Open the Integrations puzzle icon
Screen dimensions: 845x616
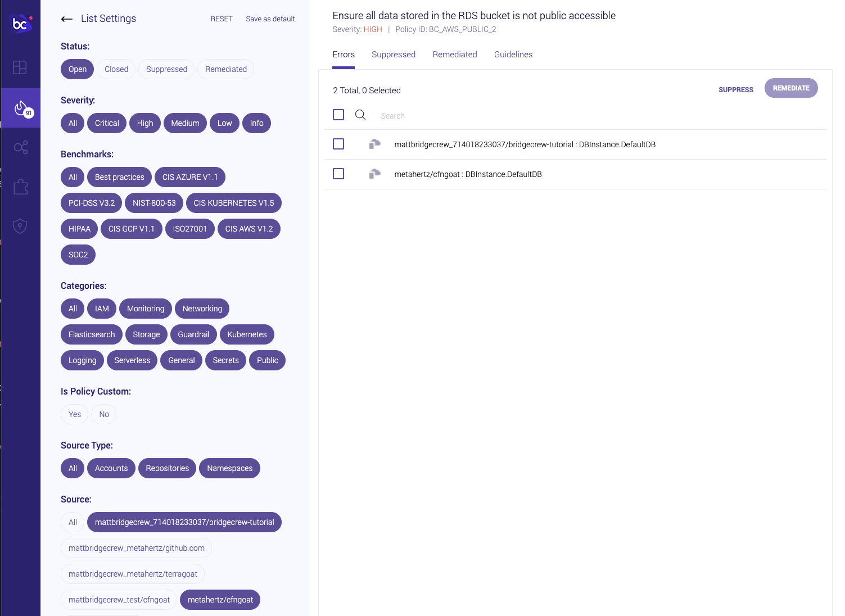pyautogui.click(x=21, y=187)
